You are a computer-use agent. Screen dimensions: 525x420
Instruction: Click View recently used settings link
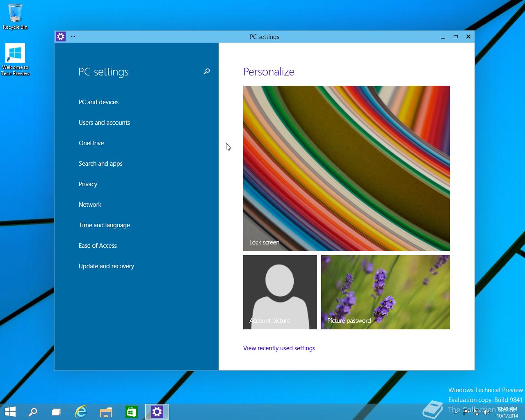[x=279, y=348]
